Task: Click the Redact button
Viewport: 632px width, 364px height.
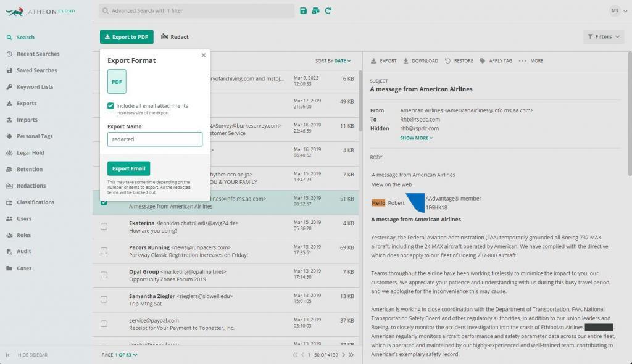Action: pyautogui.click(x=175, y=36)
